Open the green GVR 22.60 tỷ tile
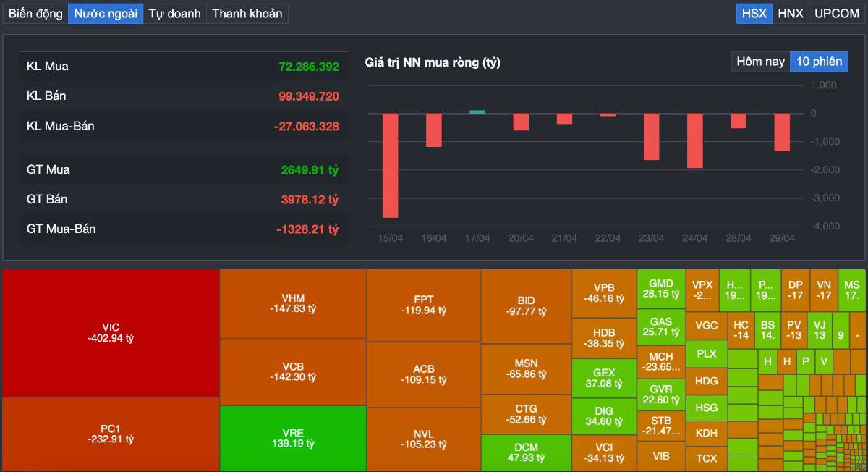The width and height of the screenshot is (868, 472). [661, 394]
